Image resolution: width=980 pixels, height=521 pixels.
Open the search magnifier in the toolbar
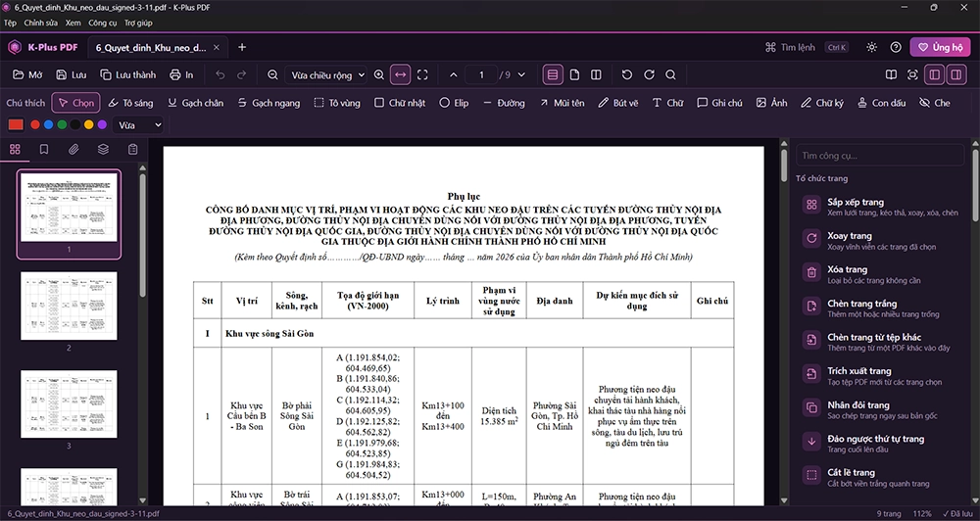point(670,75)
